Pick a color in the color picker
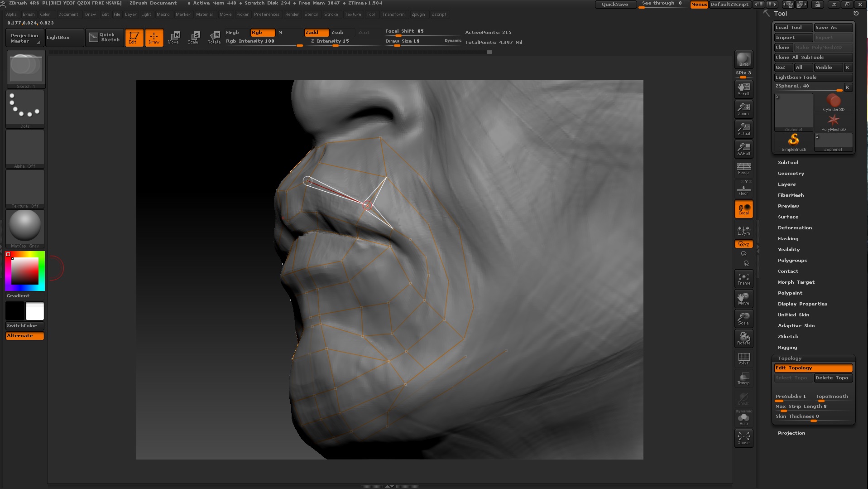The height and width of the screenshot is (489, 868). [25, 271]
